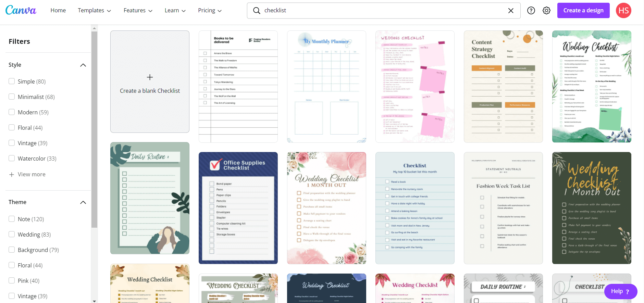Go to Home
644x303 pixels.
pos(58,11)
